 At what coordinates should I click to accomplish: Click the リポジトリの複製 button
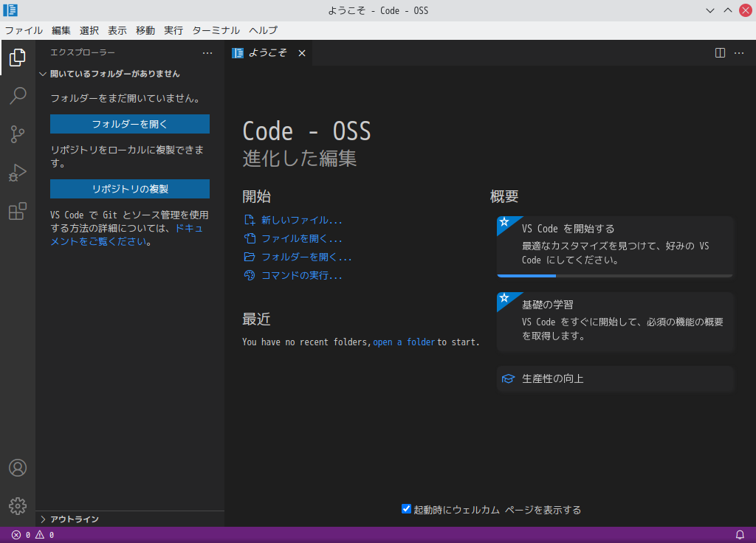130,189
